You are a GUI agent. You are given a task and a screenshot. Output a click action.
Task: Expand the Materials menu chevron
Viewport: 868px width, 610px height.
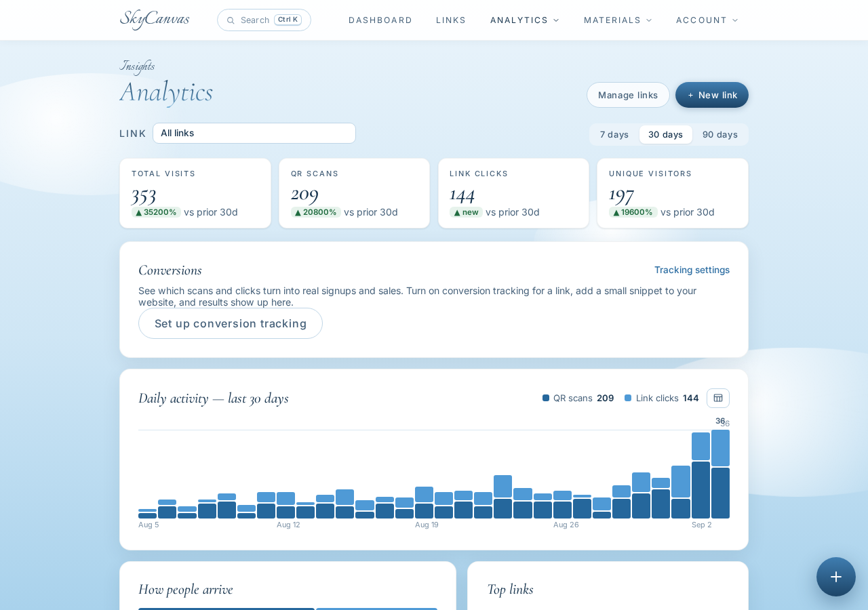tap(649, 20)
